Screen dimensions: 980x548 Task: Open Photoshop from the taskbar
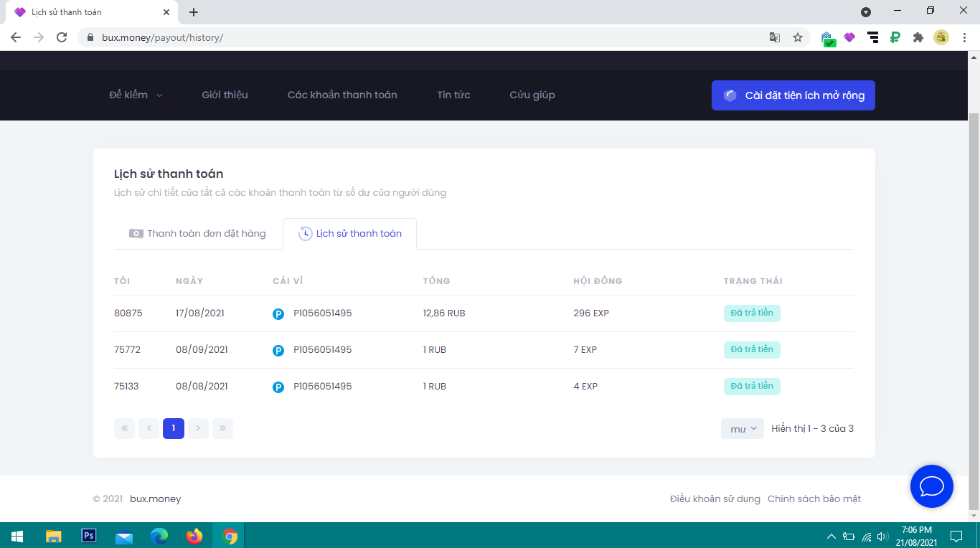[89, 536]
